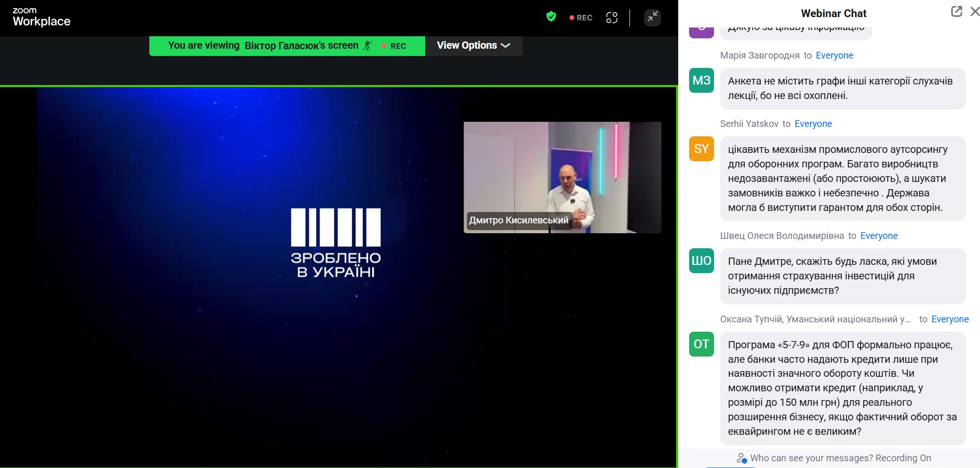Click the Webinar Chat panel title

tap(833, 13)
